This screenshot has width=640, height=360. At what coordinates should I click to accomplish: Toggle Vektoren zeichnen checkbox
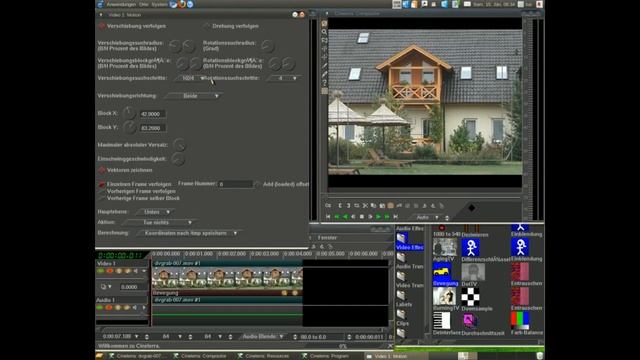pyautogui.click(x=102, y=170)
